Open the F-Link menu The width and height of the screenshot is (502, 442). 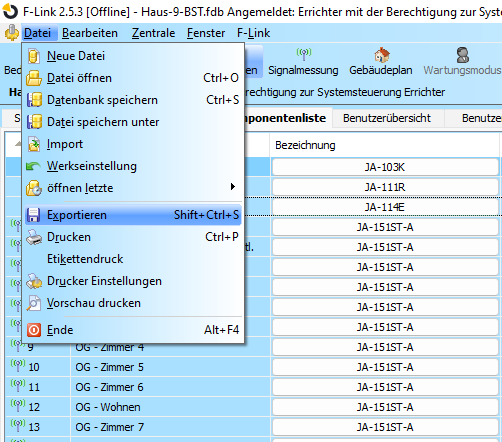[x=253, y=33]
